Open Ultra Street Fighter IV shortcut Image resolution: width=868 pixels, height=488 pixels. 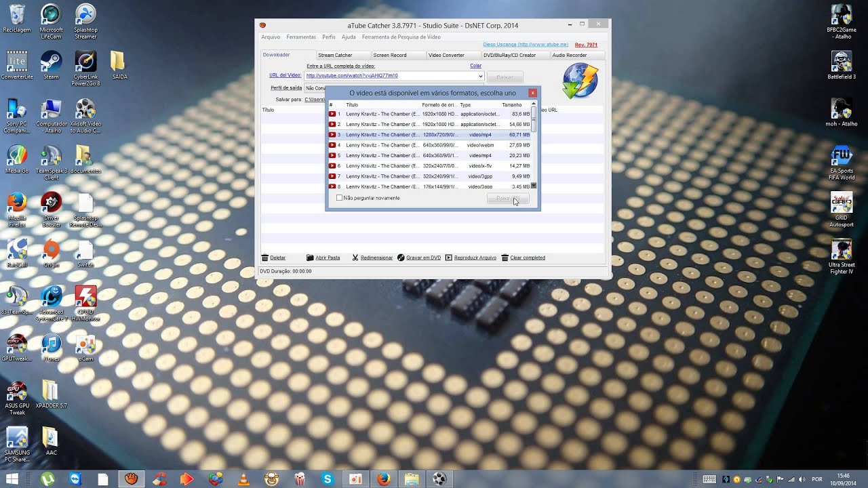(x=842, y=257)
